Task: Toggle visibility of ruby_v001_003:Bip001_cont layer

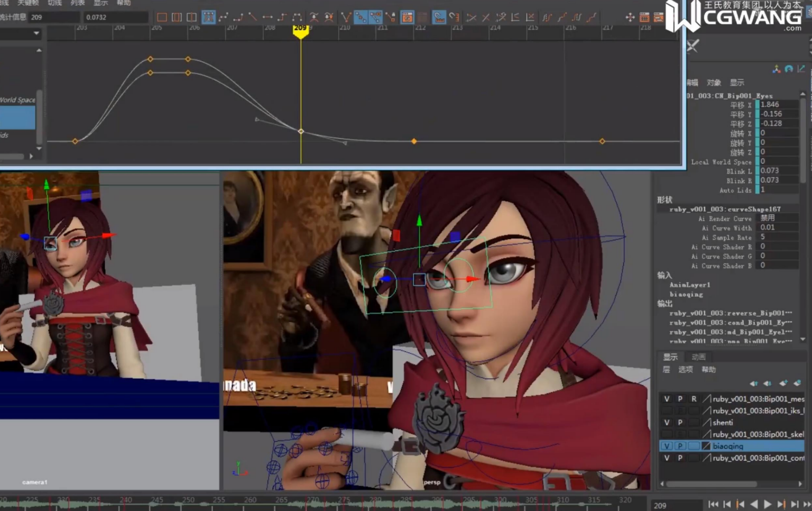Action: 667,458
